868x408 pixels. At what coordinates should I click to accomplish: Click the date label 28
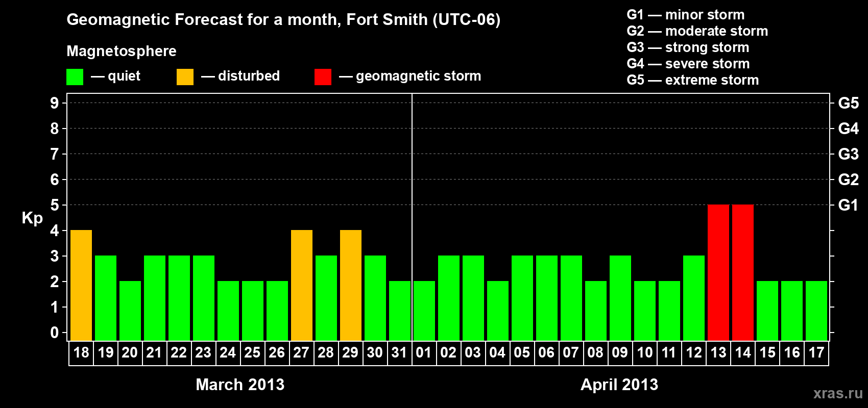(x=326, y=353)
